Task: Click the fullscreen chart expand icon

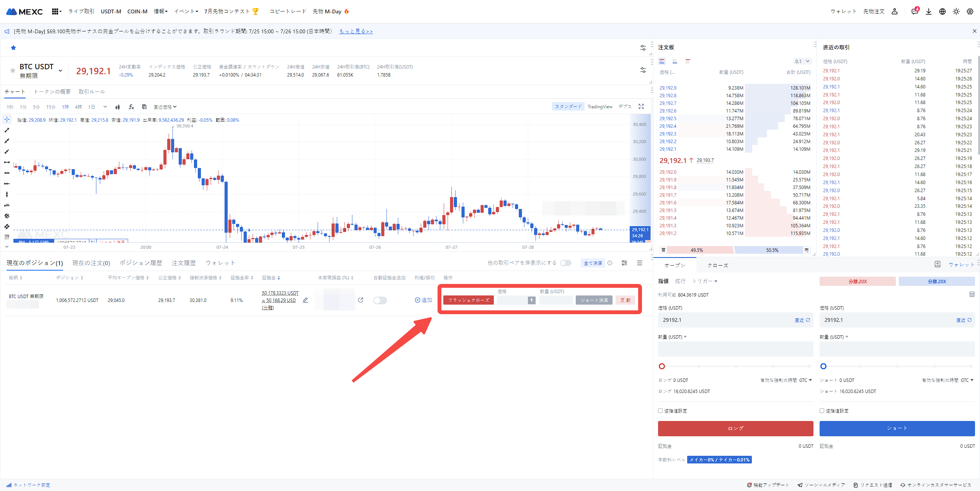Action: point(641,107)
